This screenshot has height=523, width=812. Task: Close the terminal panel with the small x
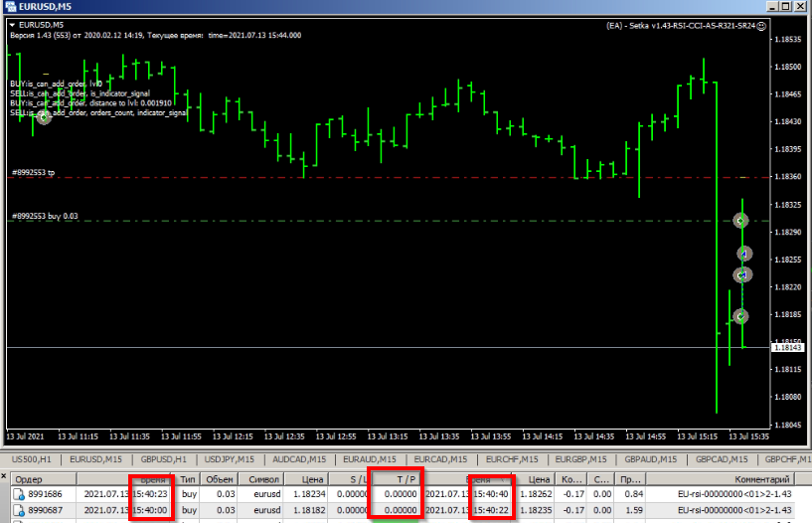click(x=3, y=476)
